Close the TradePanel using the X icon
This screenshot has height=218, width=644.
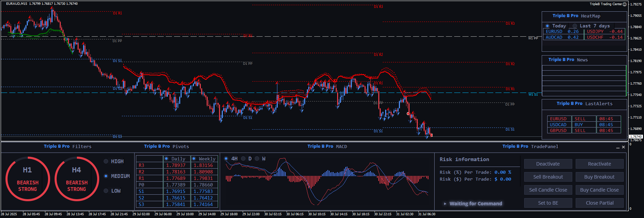tap(623, 147)
